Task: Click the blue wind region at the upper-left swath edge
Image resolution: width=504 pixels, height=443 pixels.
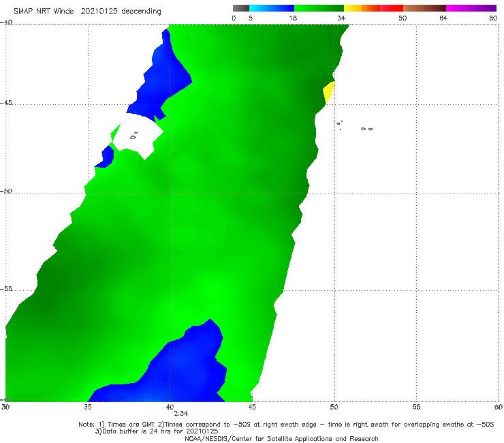Action: coord(159,77)
